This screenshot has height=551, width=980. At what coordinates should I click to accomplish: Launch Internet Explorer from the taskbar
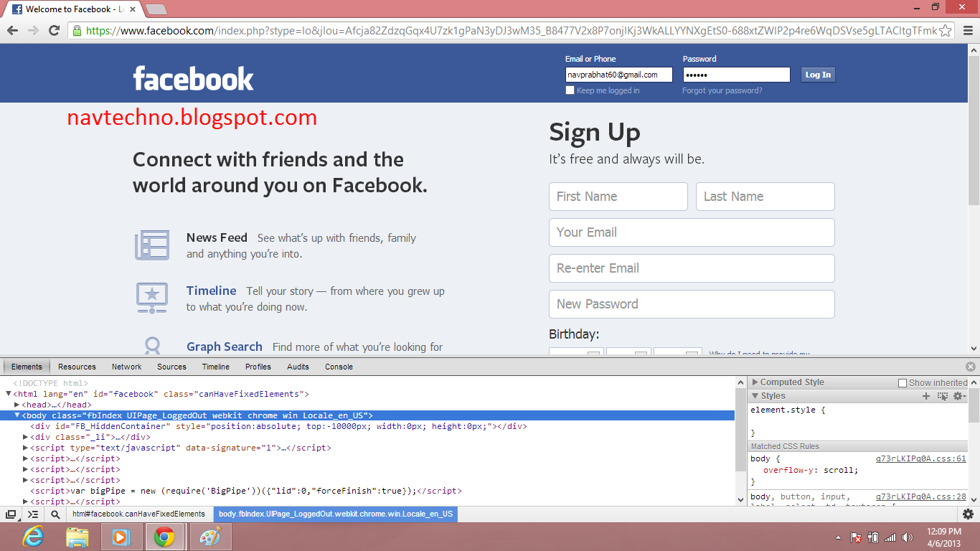(x=33, y=537)
